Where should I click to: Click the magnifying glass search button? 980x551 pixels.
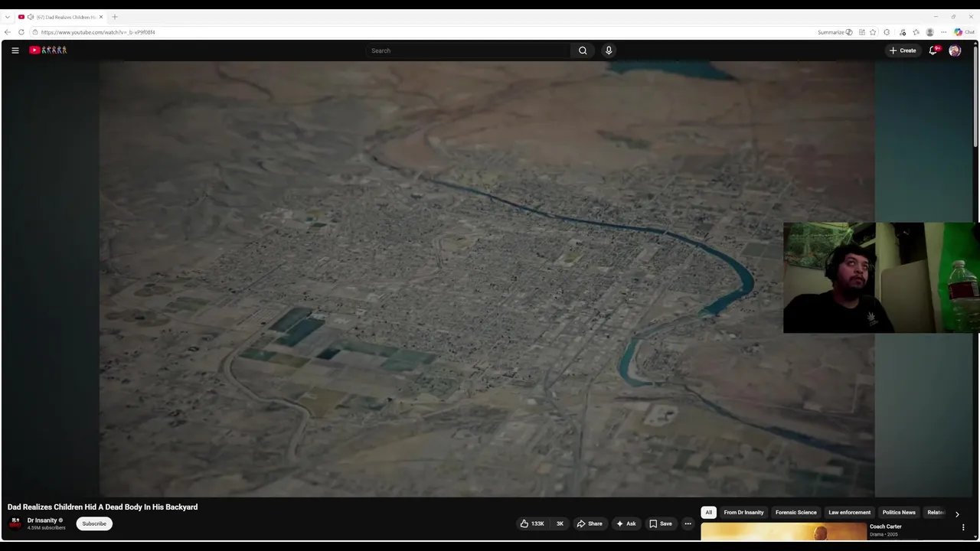pyautogui.click(x=583, y=51)
